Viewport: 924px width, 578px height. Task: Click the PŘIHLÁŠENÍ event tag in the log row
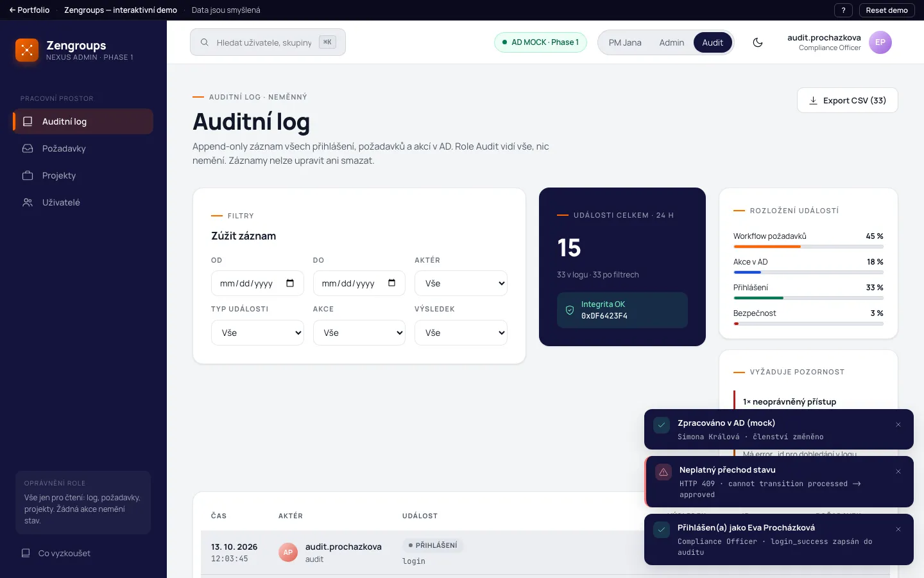(432, 545)
